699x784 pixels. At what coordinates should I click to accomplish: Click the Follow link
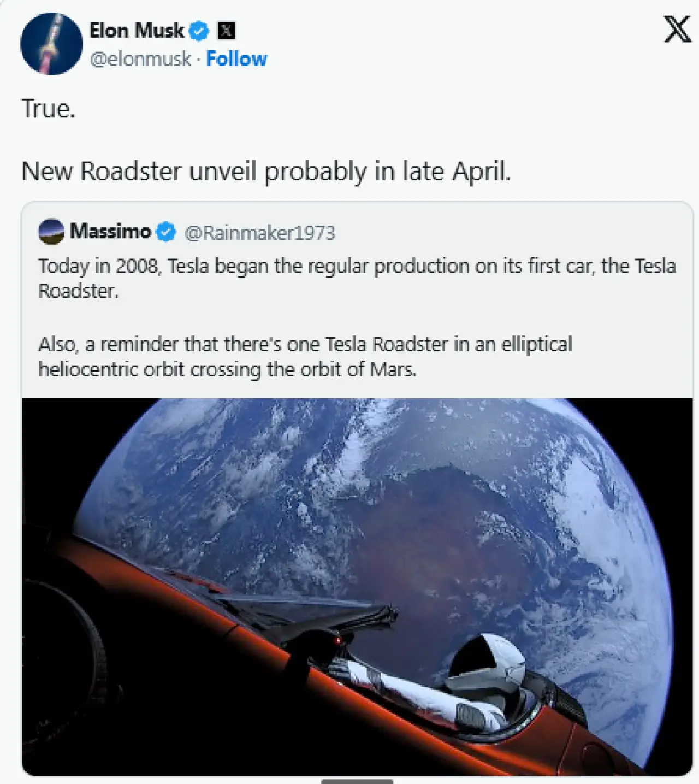point(236,58)
